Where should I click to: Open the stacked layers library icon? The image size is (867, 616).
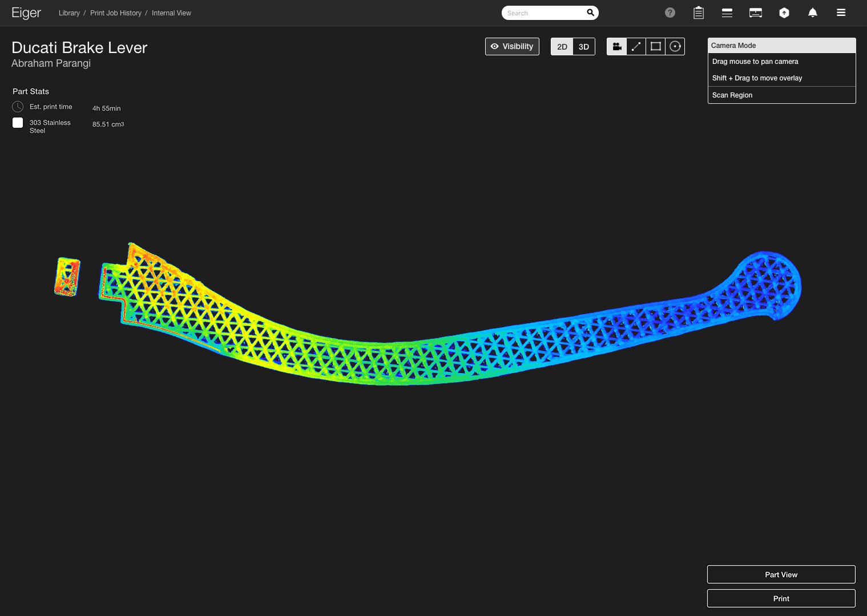point(727,13)
